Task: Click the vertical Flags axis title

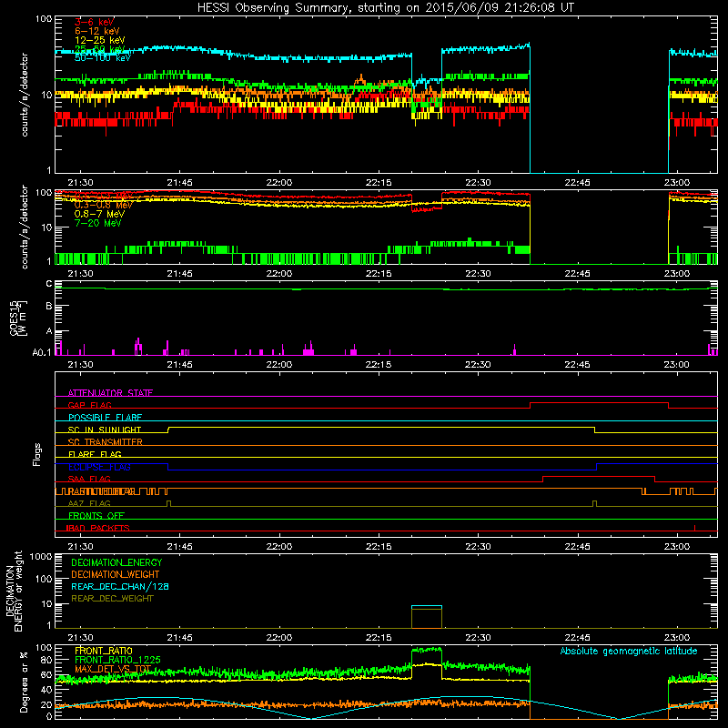Action: [37, 454]
